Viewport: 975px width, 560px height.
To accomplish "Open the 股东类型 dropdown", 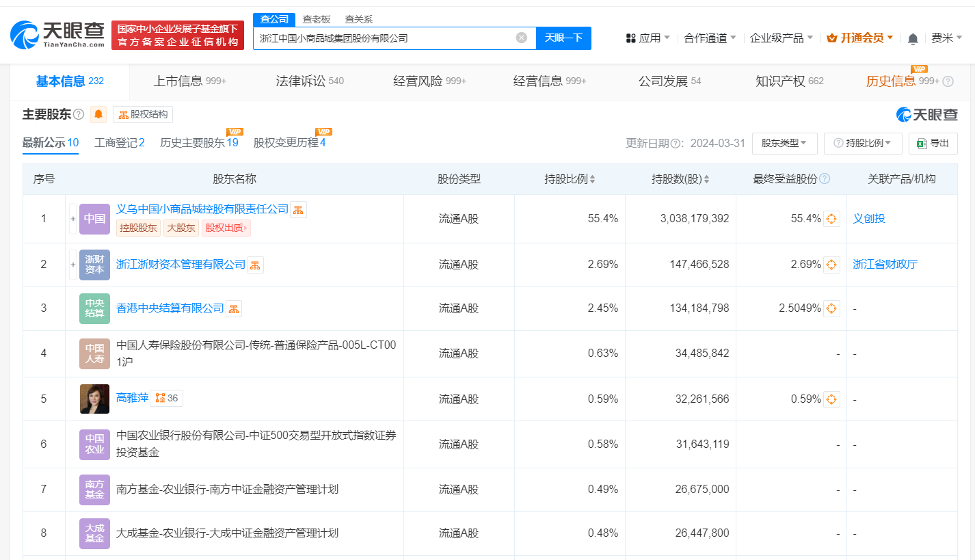I will (784, 144).
